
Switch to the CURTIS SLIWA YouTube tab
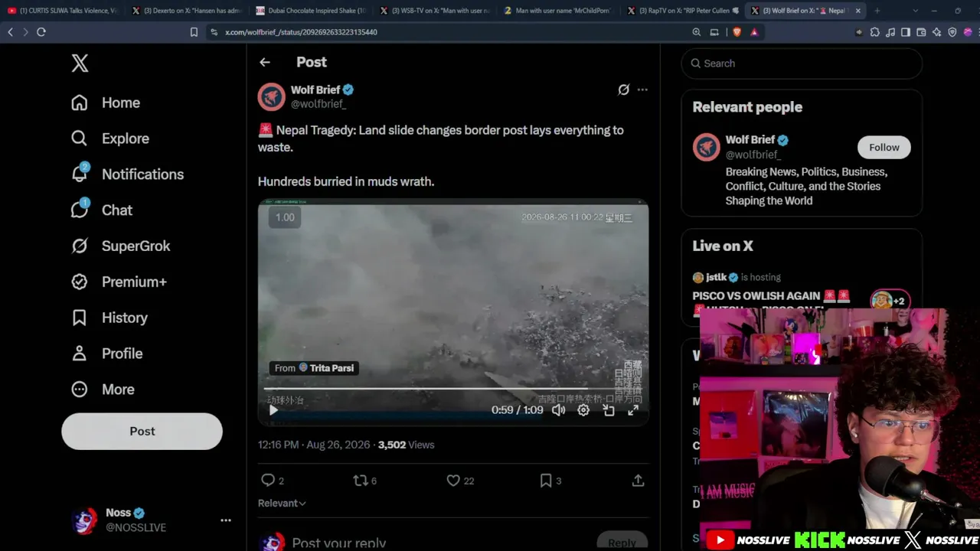coord(62,11)
